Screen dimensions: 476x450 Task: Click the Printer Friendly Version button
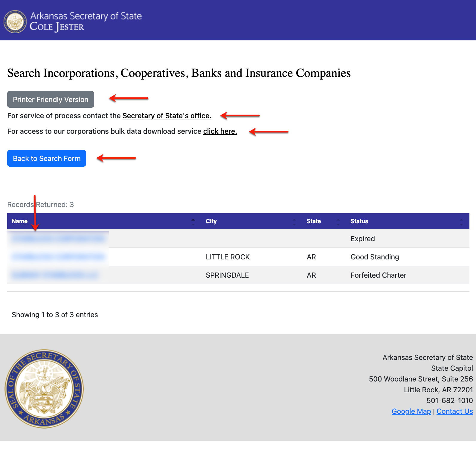pos(51,99)
